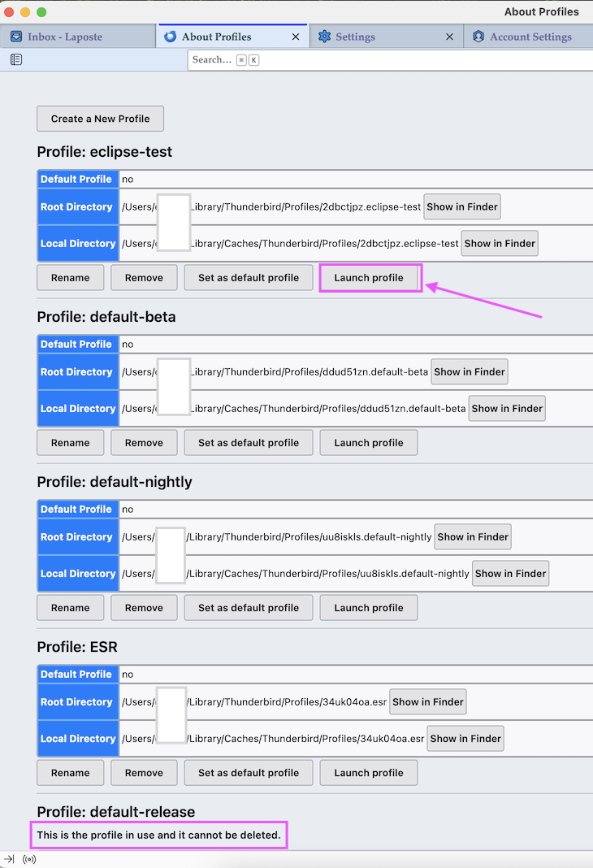Click ESR Root Directory path ending 34uk04oa.esr

coord(254,701)
